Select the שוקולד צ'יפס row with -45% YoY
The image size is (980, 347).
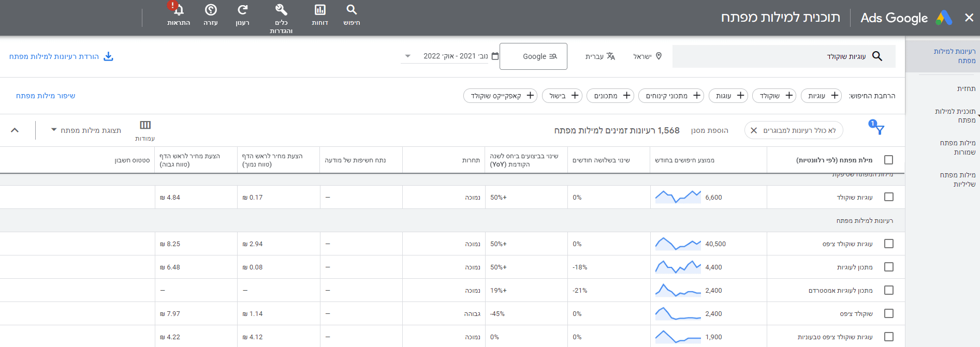(x=889, y=313)
